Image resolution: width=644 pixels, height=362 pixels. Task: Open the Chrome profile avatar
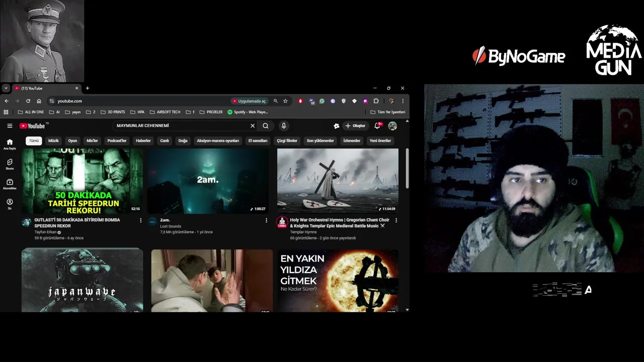pyautogui.click(x=391, y=101)
